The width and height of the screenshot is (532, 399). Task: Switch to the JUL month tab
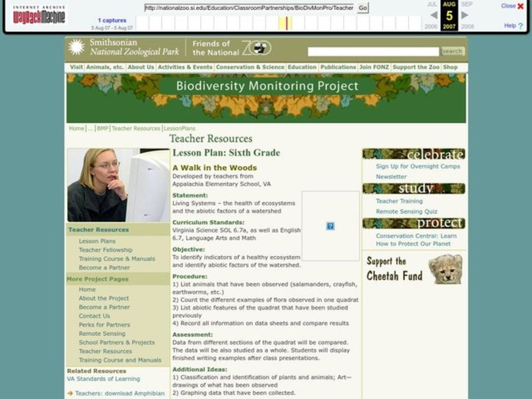pos(432,5)
